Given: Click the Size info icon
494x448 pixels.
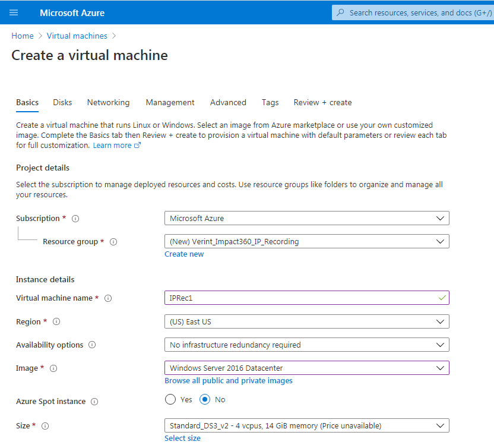Looking at the screenshot, I should 45,426.
